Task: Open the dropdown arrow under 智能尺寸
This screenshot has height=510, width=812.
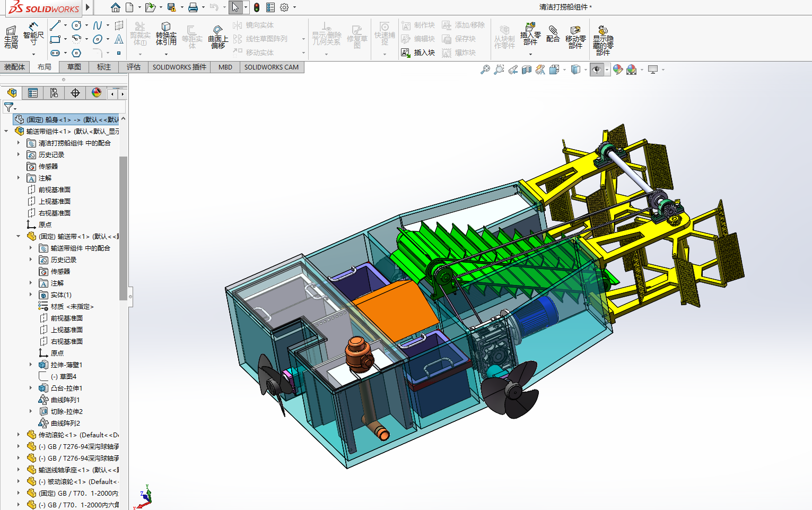Action: click(x=33, y=54)
